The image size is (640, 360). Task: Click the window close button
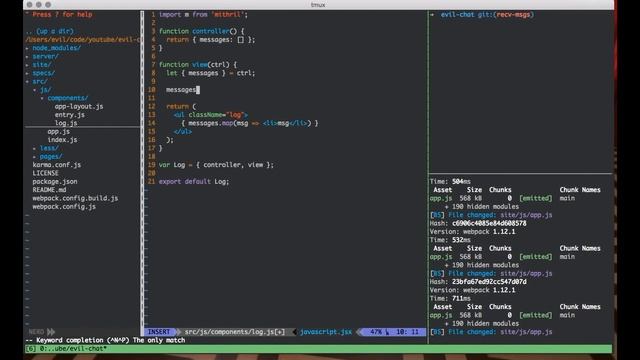pos(29,4)
